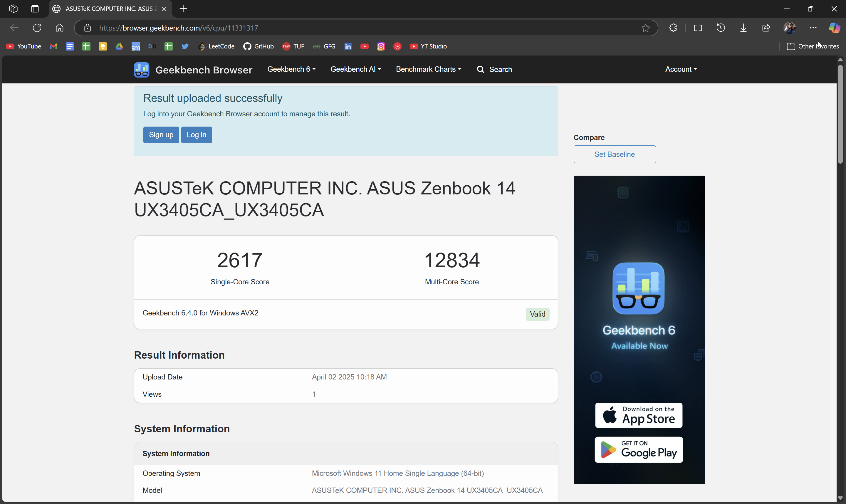Image resolution: width=846 pixels, height=504 pixels.
Task: Click the scrollbar down arrow
Action: [x=840, y=498]
